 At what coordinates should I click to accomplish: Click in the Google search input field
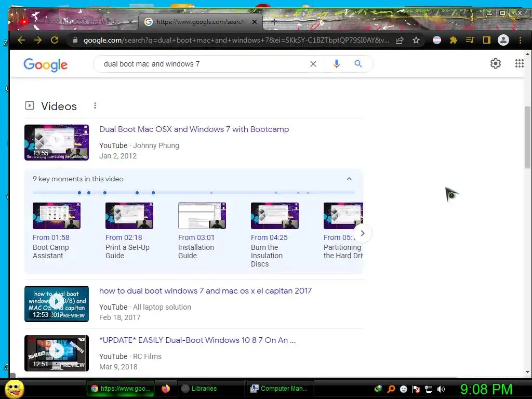pyautogui.click(x=204, y=64)
